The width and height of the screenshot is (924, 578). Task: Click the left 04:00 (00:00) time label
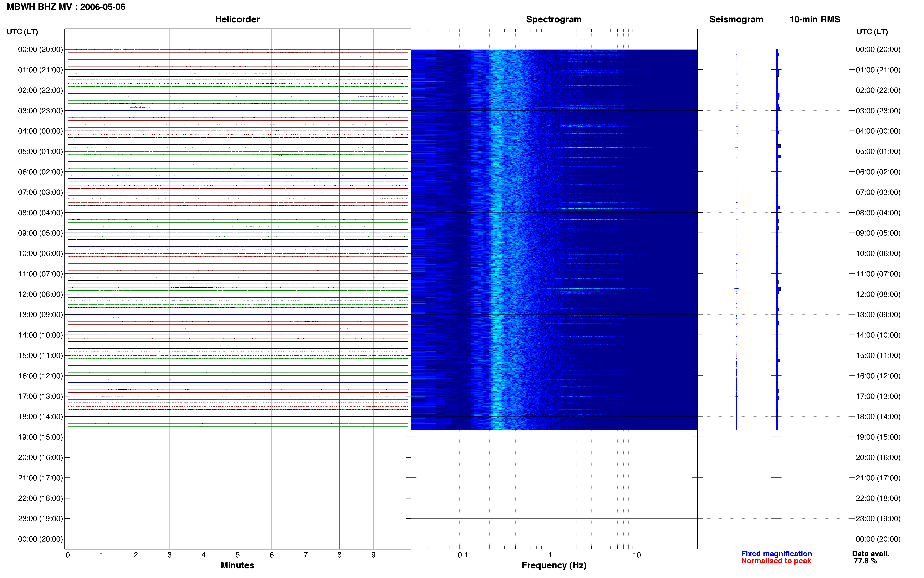[41, 131]
